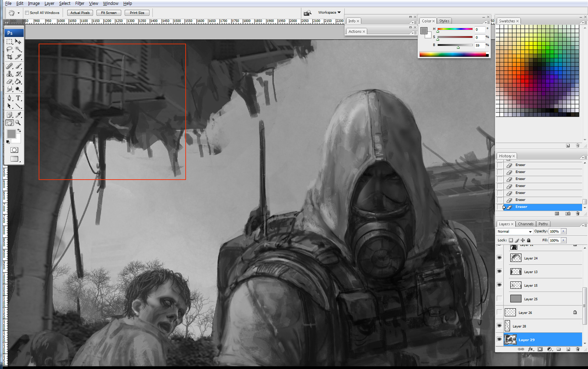Select the Eyedropper tool
The width and height of the screenshot is (588, 369).
[x=18, y=115]
